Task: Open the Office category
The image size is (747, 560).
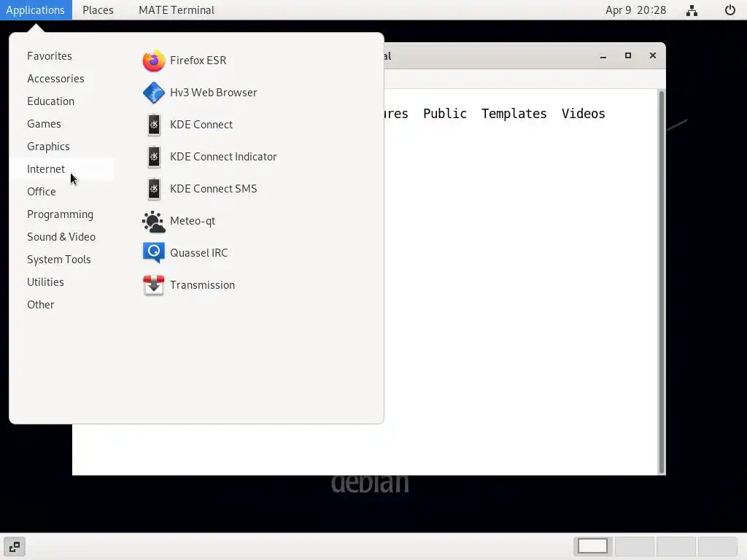Action: click(x=42, y=192)
